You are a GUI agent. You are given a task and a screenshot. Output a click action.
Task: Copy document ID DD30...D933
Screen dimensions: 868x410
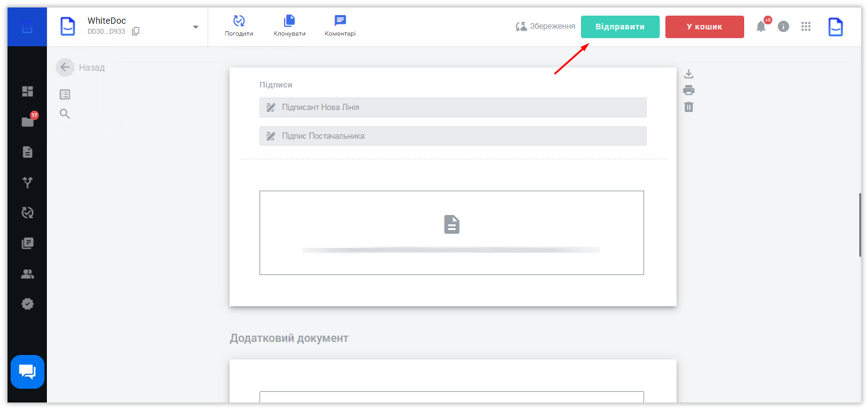pyautogui.click(x=136, y=31)
